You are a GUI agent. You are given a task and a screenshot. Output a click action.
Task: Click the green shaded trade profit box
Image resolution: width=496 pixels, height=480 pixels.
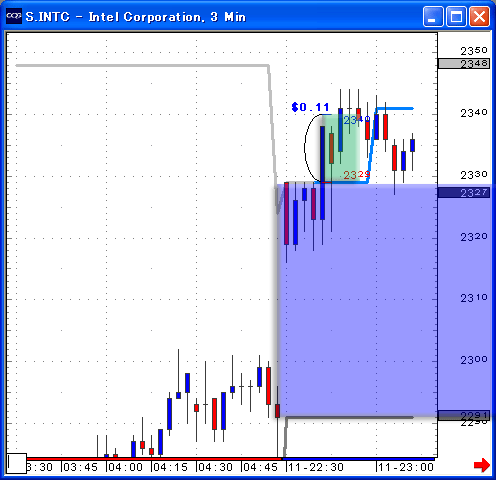(340, 148)
